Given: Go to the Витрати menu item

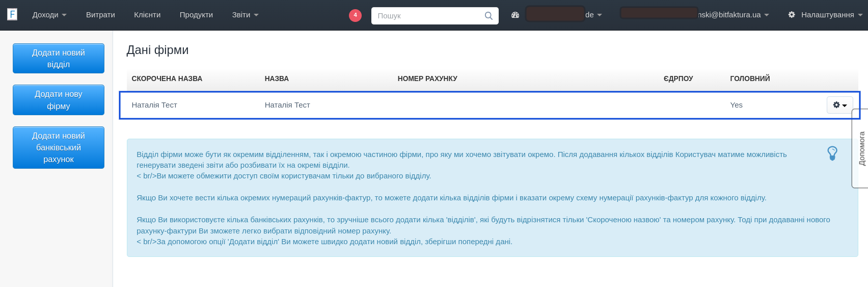Looking at the screenshot, I should pos(100,15).
